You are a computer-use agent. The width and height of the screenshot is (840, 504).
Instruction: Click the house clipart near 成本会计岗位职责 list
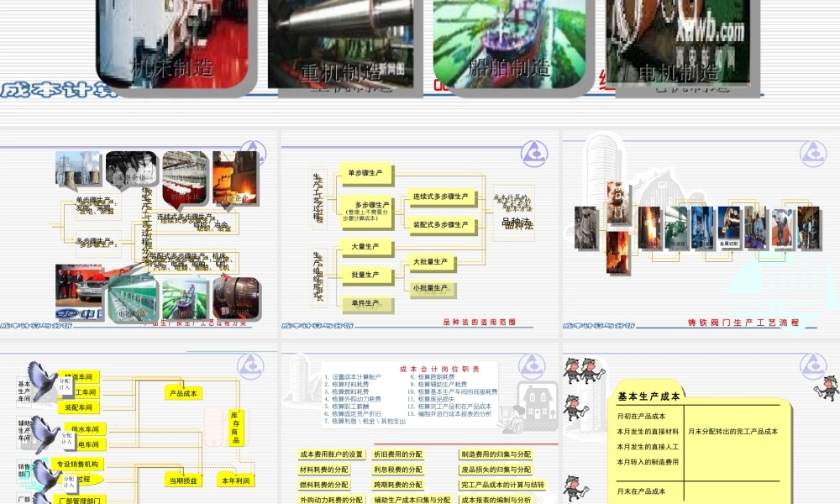pos(537,403)
